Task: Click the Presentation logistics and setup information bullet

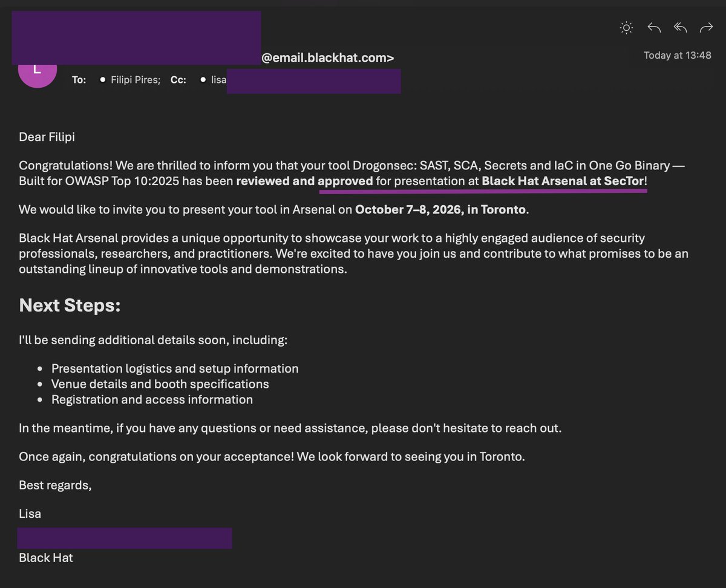Action: point(175,368)
